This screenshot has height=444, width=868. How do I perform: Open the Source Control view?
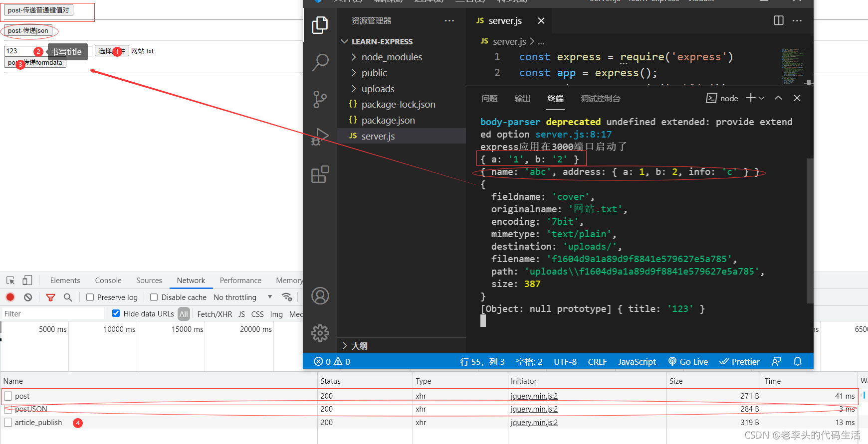[320, 99]
